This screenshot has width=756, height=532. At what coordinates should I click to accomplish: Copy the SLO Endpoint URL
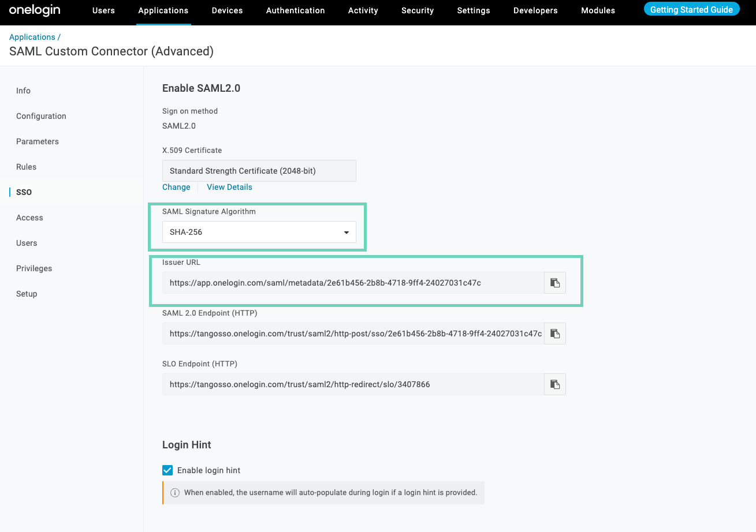554,384
